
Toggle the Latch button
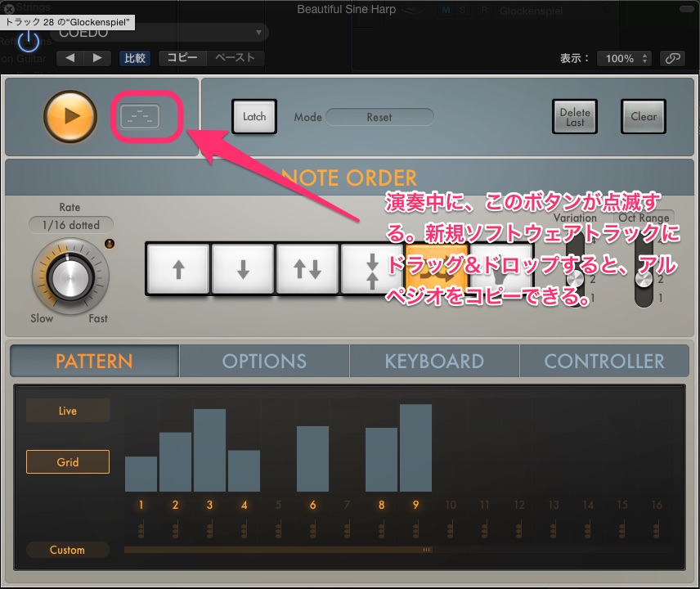coord(254,116)
